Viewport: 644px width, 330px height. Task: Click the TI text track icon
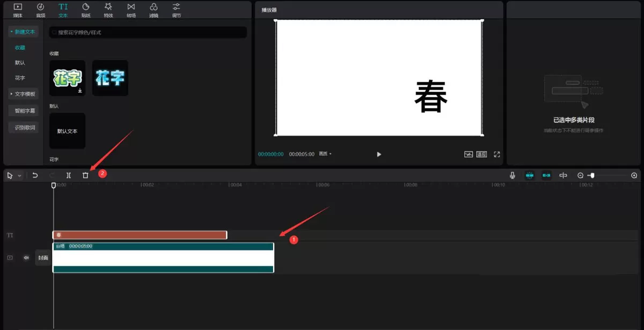[x=10, y=235]
